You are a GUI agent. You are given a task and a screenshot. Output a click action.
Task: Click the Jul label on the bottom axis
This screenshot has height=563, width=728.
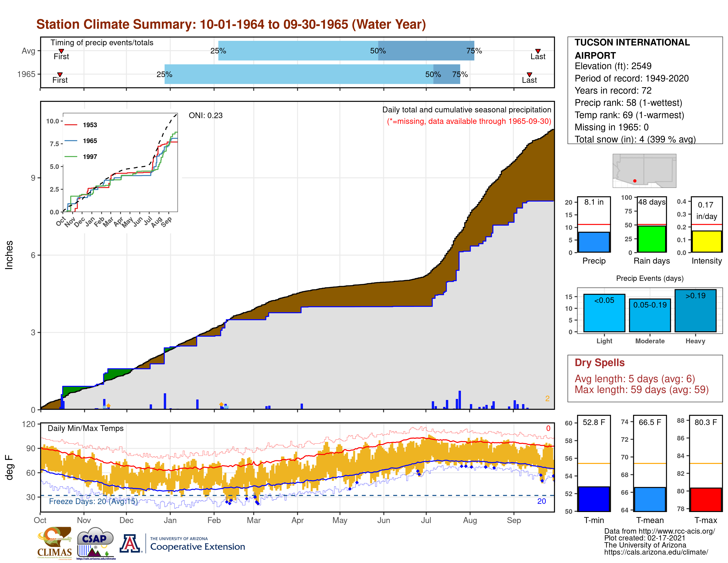tap(426, 520)
